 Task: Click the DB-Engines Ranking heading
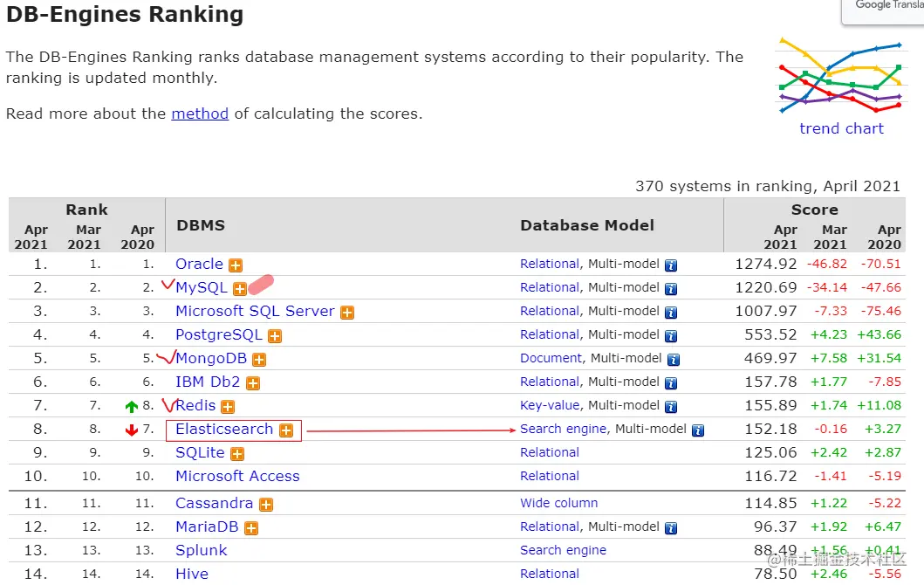pos(125,14)
